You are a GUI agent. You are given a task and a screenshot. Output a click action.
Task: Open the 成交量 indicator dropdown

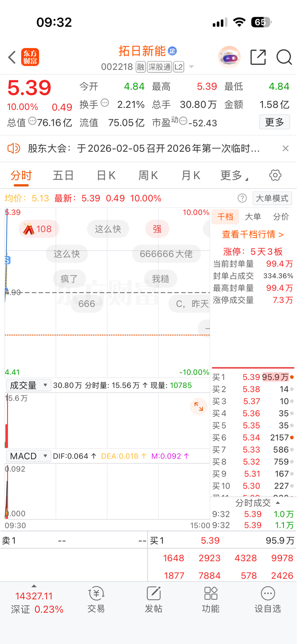[x=29, y=385]
